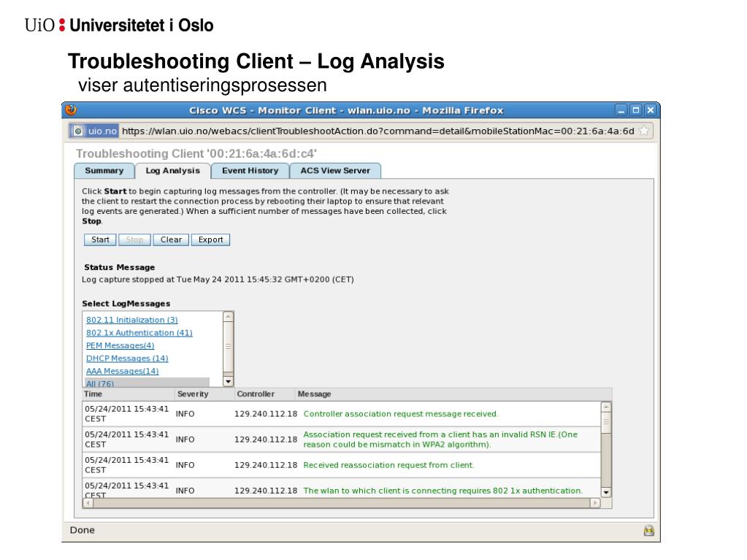Open the Log Analysis tab

point(173,171)
